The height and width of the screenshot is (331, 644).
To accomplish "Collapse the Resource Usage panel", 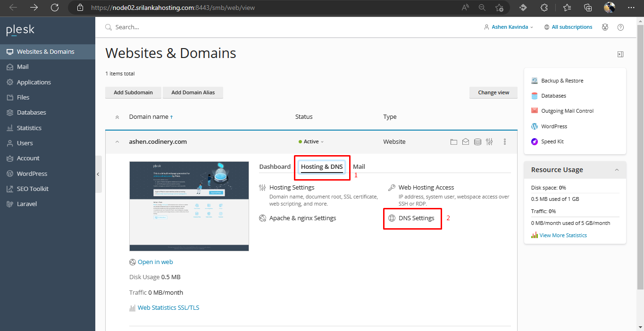I will click(616, 170).
